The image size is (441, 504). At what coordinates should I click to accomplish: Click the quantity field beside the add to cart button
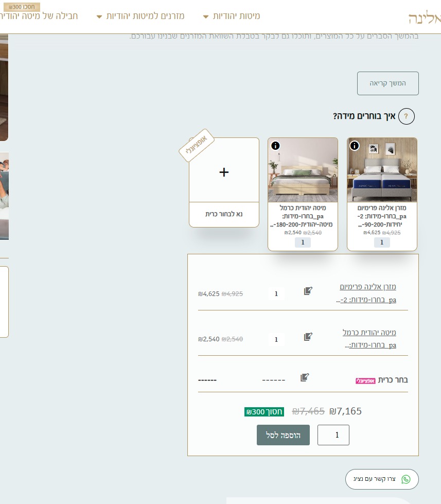click(333, 435)
